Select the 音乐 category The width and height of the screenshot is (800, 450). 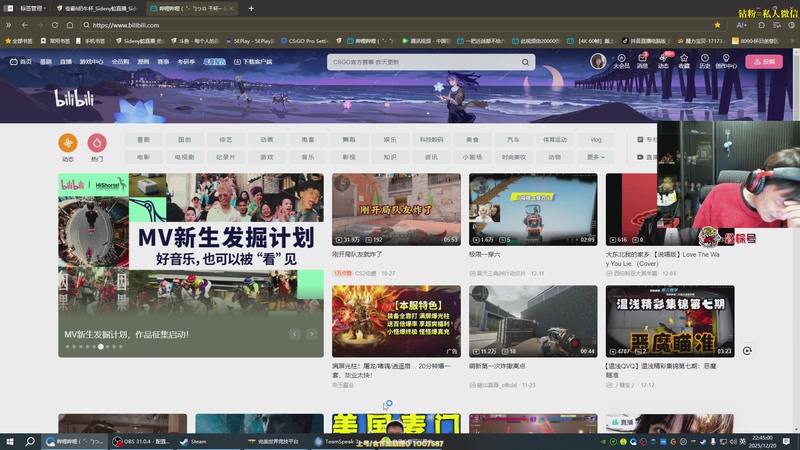(308, 157)
